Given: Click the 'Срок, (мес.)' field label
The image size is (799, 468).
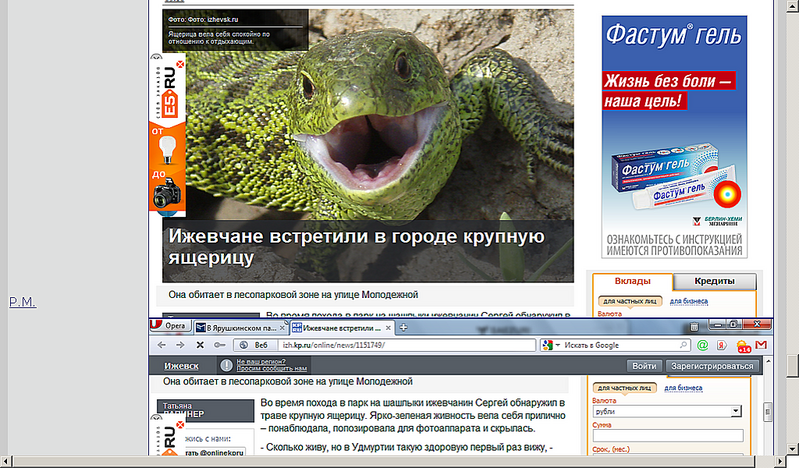Looking at the screenshot, I should [610, 449].
